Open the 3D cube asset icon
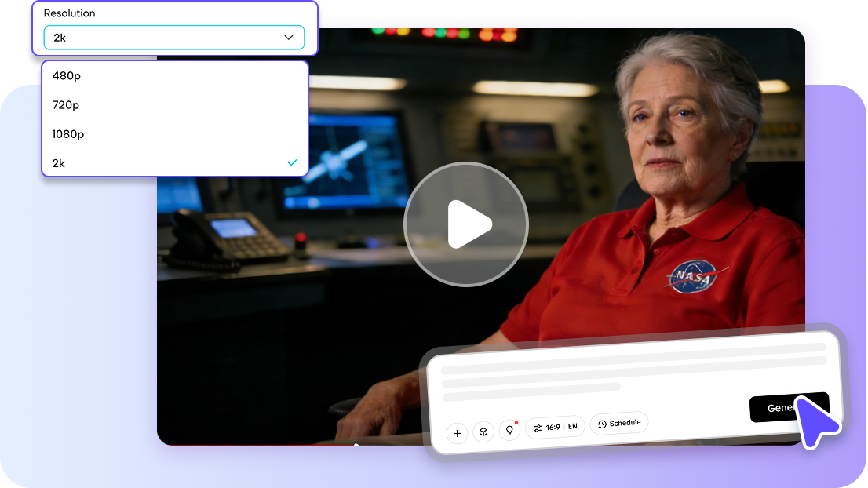The width and height of the screenshot is (868, 488). (x=483, y=432)
